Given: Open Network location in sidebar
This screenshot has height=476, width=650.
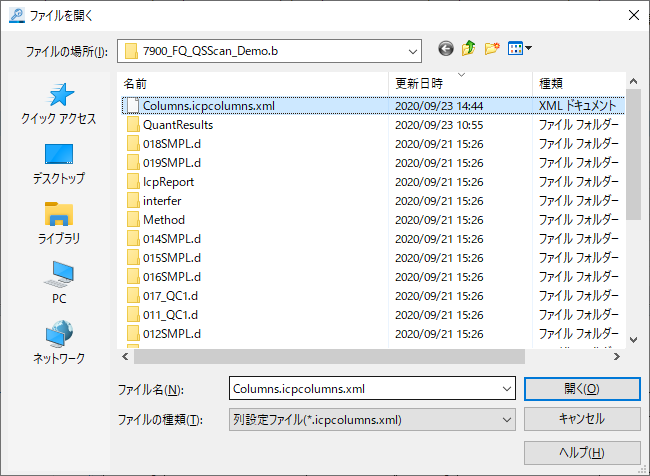Looking at the screenshot, I should 59,342.
